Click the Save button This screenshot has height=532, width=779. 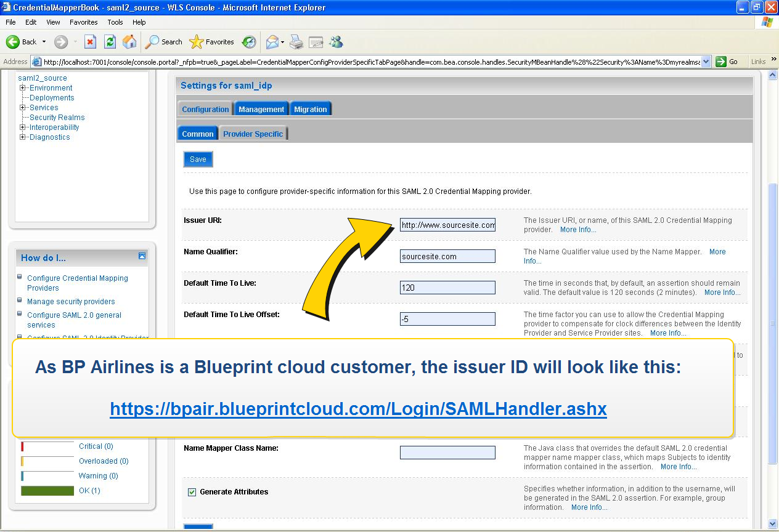tap(198, 159)
